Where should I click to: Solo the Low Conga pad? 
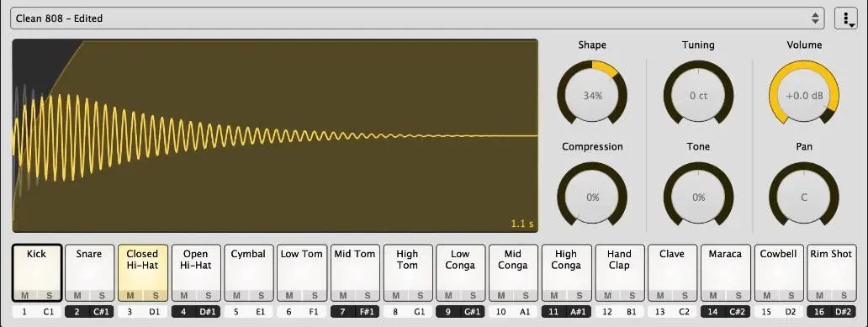click(473, 295)
